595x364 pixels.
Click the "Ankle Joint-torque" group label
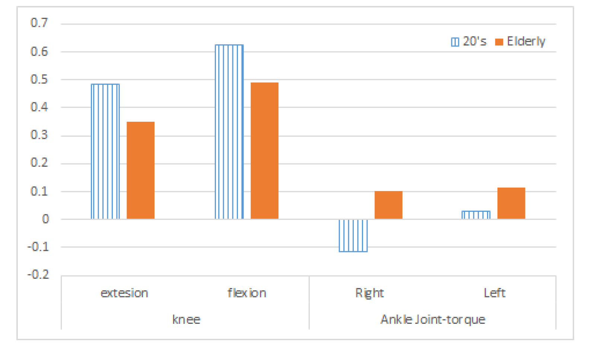[433, 319]
